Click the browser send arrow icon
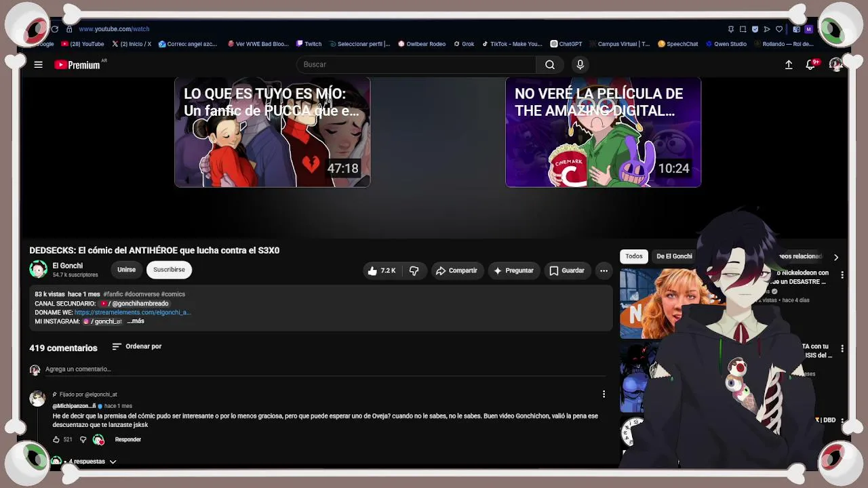 [767, 29]
